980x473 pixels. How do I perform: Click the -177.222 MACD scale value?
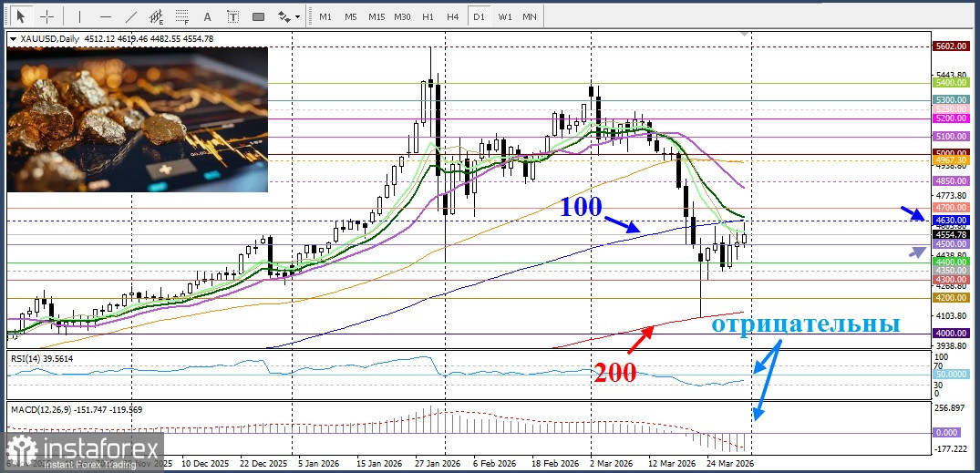point(949,448)
